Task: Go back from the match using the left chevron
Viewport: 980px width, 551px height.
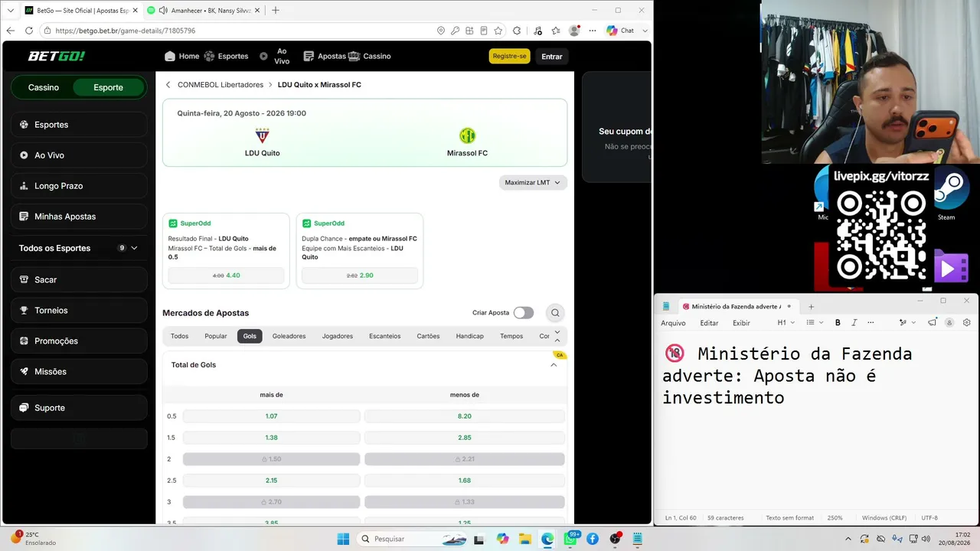Action: point(168,85)
